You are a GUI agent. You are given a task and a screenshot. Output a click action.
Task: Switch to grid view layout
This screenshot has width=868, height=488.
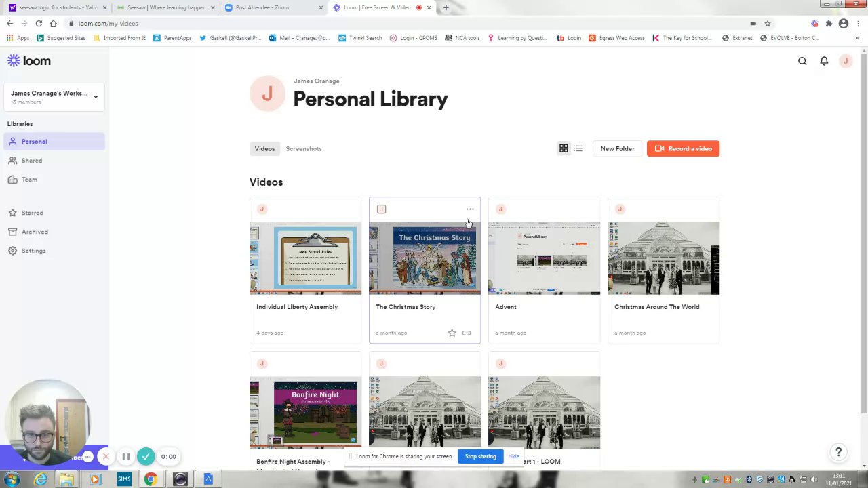[x=564, y=148]
